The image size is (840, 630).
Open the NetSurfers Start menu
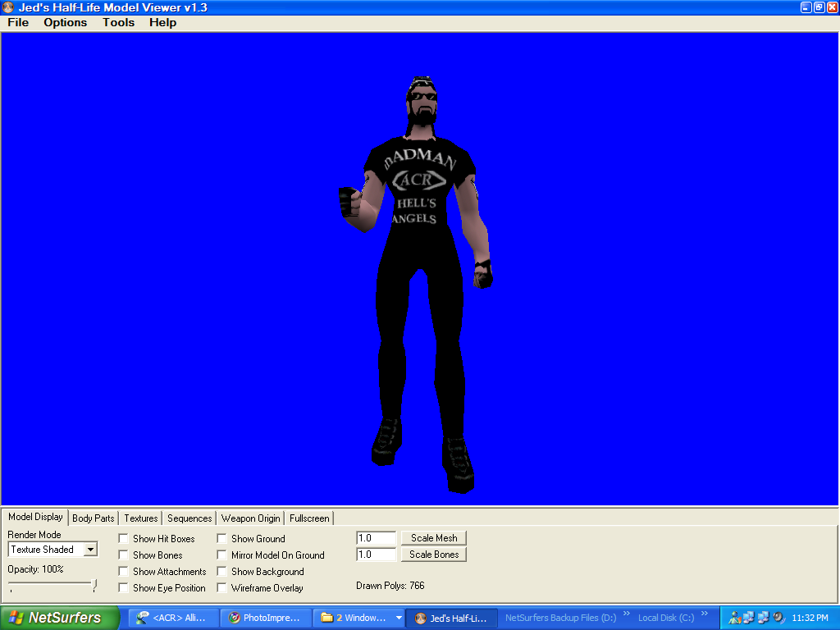[59, 618]
